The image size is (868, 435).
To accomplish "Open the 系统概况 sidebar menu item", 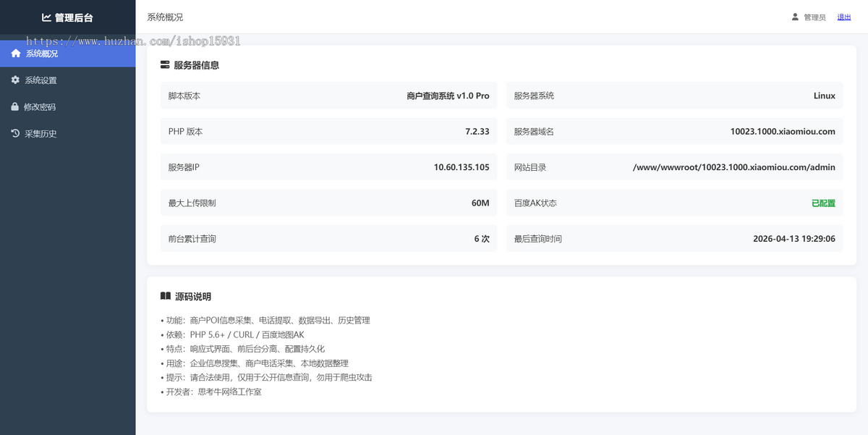I will [x=68, y=54].
